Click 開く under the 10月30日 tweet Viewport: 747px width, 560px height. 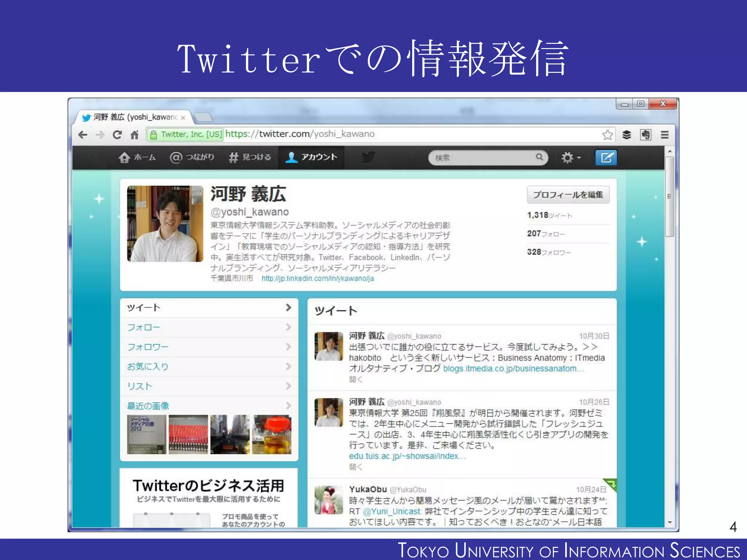(x=356, y=380)
